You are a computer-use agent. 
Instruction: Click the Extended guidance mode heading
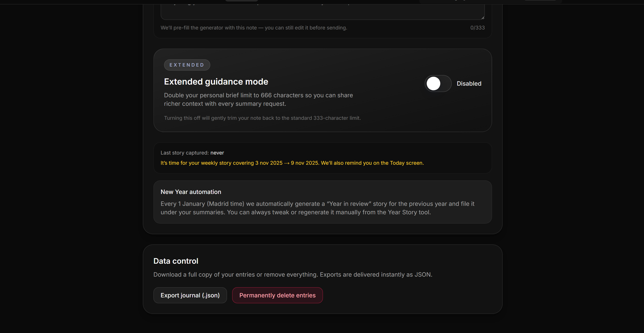(x=216, y=81)
